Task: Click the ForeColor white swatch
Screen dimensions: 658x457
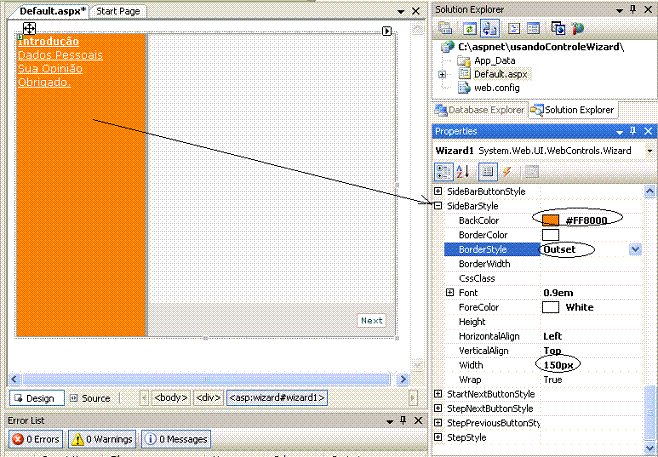Action: 550,307
